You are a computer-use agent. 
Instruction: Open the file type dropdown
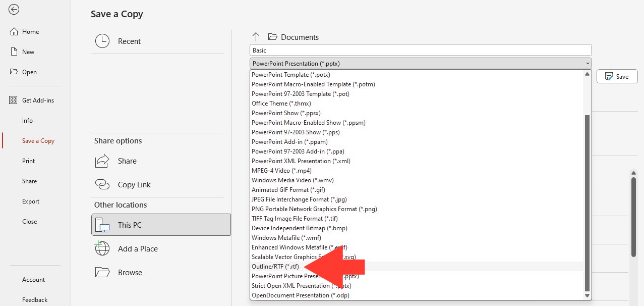click(x=421, y=64)
